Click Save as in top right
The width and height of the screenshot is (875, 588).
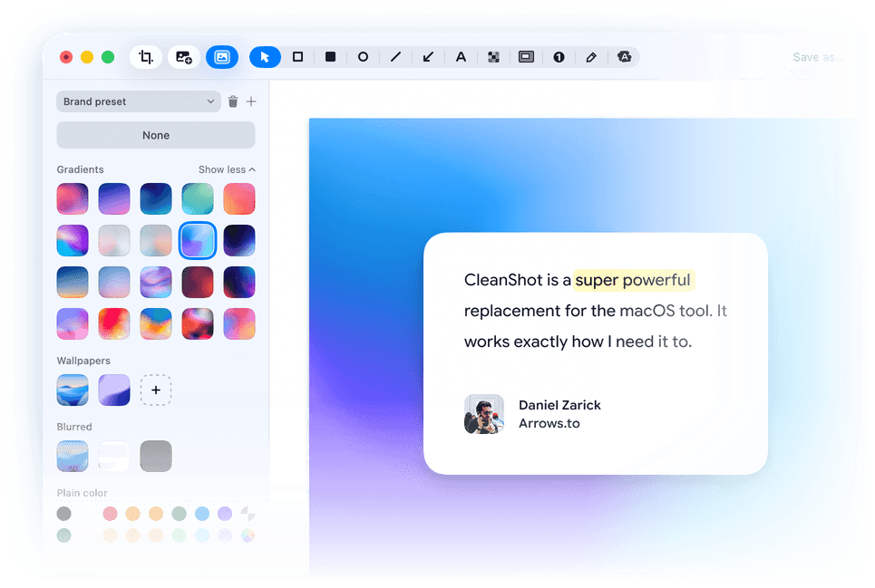point(818,57)
